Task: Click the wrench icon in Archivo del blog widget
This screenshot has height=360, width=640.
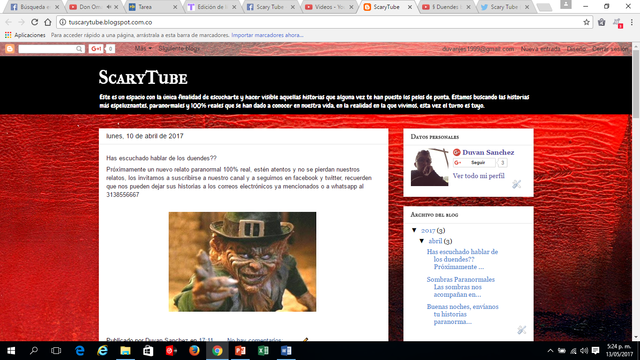Action: tap(522, 330)
